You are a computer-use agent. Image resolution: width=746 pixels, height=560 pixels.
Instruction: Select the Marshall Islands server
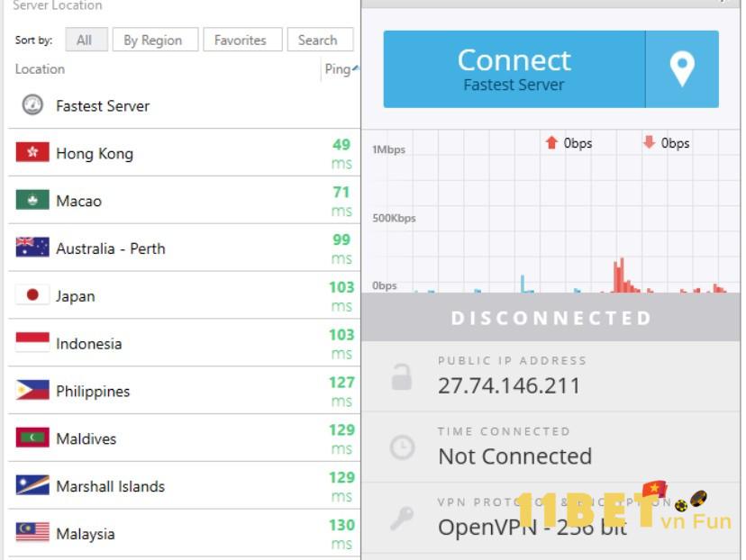tap(184, 485)
